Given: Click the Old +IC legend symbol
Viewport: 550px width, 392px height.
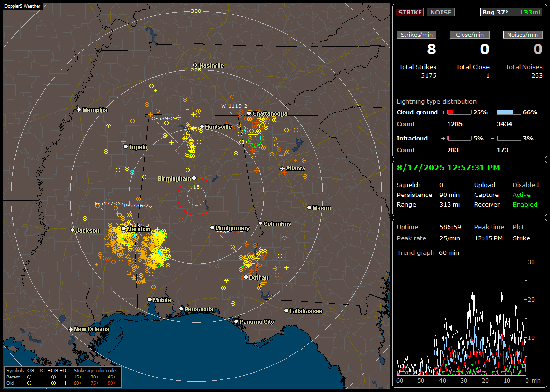Looking at the screenshot, I should (65, 383).
